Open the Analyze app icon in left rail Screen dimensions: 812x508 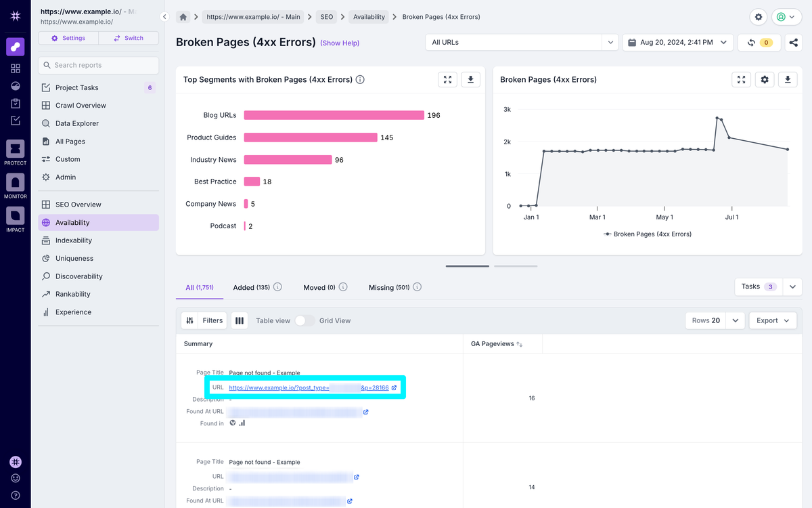click(15, 47)
